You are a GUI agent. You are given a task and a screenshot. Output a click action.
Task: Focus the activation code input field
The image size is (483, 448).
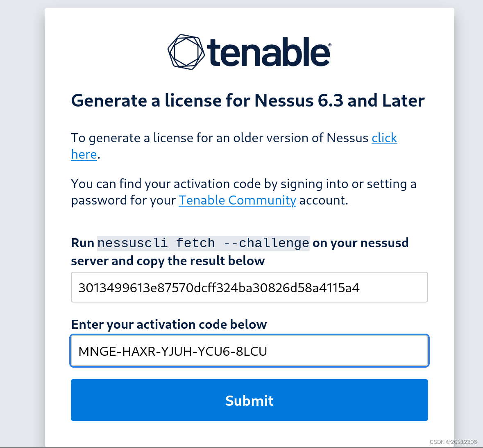click(x=249, y=351)
